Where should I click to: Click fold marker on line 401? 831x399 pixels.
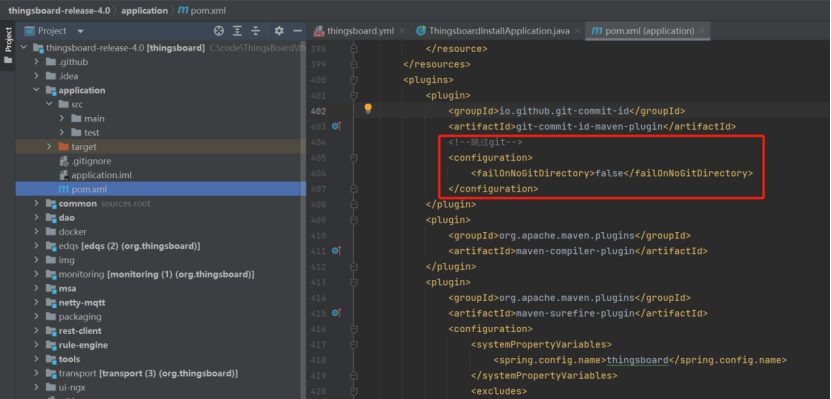pyautogui.click(x=354, y=95)
